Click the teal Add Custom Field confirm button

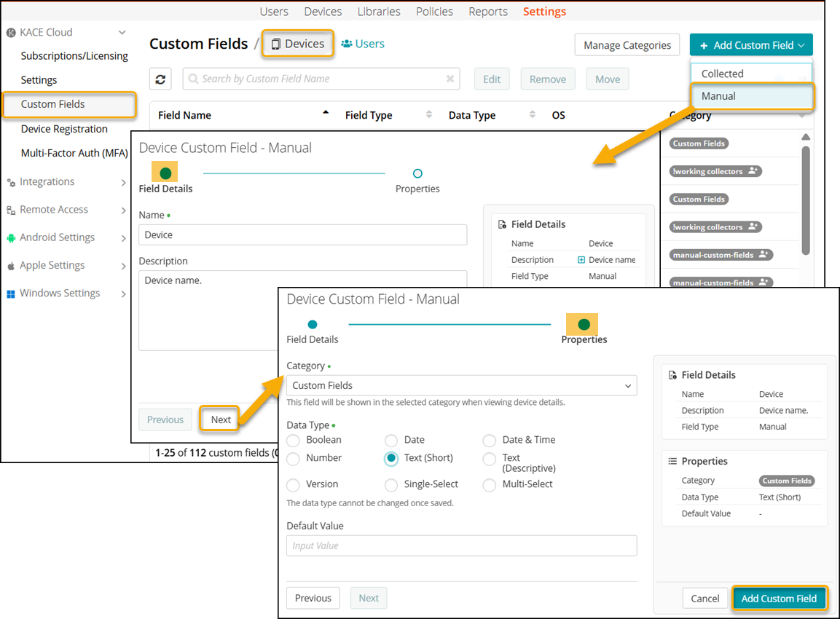click(x=779, y=599)
